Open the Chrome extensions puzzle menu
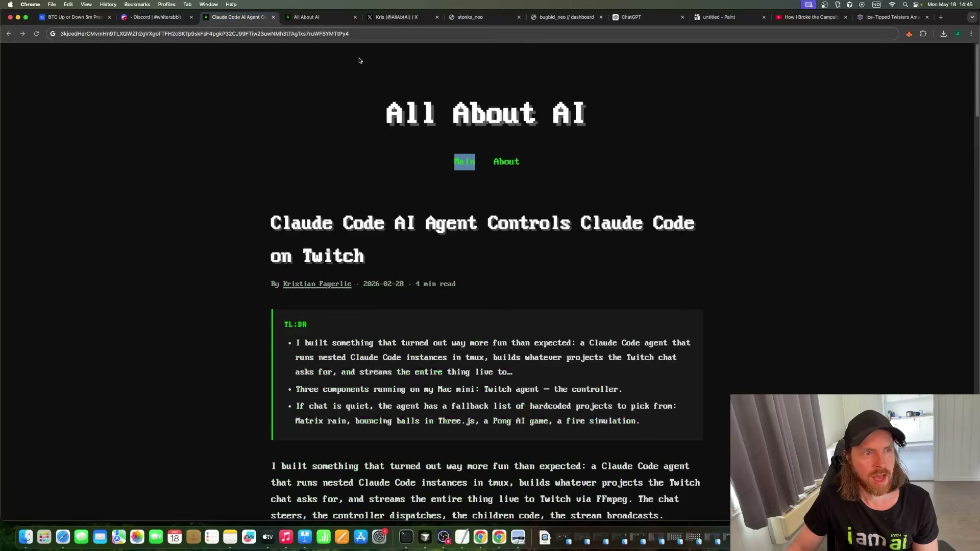 pos(923,34)
